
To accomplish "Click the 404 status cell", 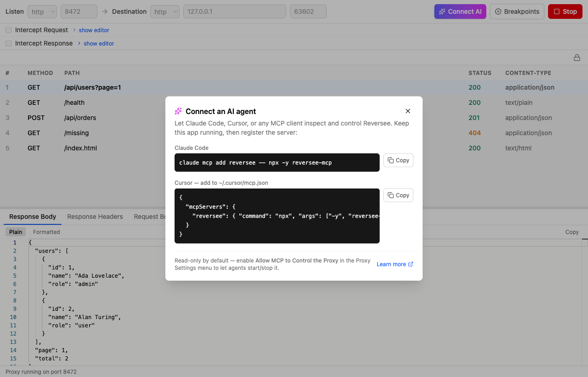I will [x=475, y=133].
